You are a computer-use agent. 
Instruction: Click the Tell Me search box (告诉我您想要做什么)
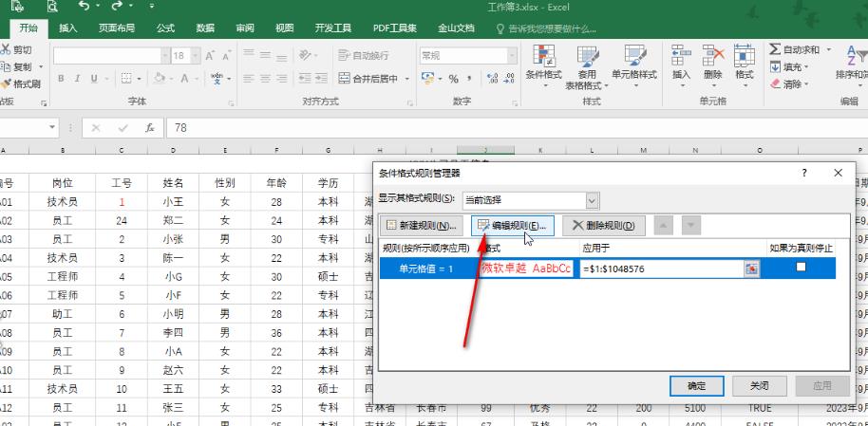[x=546, y=28]
